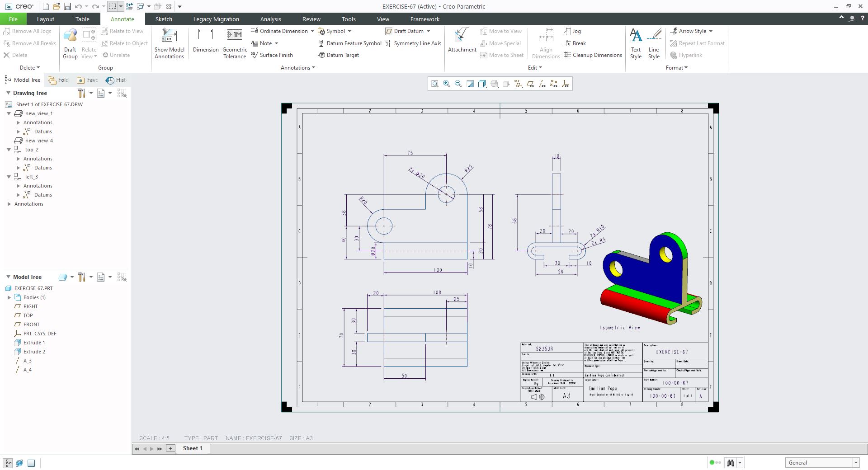Click the Break tool
This screenshot has width=868, height=470.
pos(575,43)
